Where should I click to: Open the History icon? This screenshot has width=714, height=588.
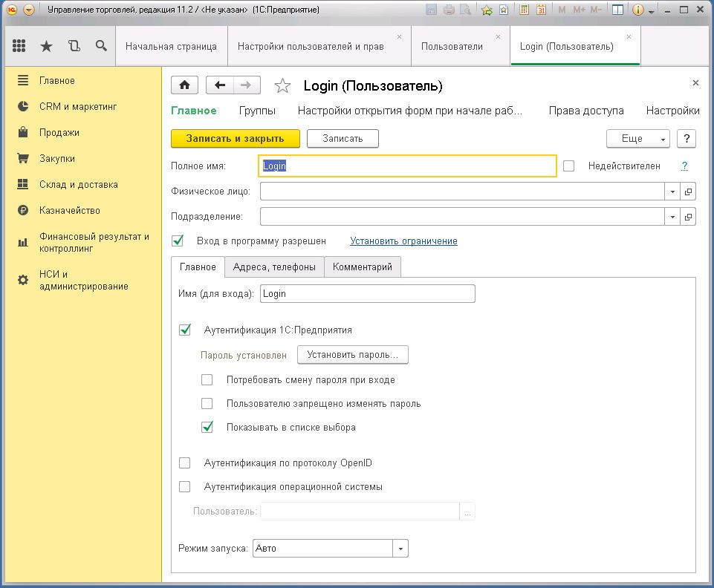point(74,45)
